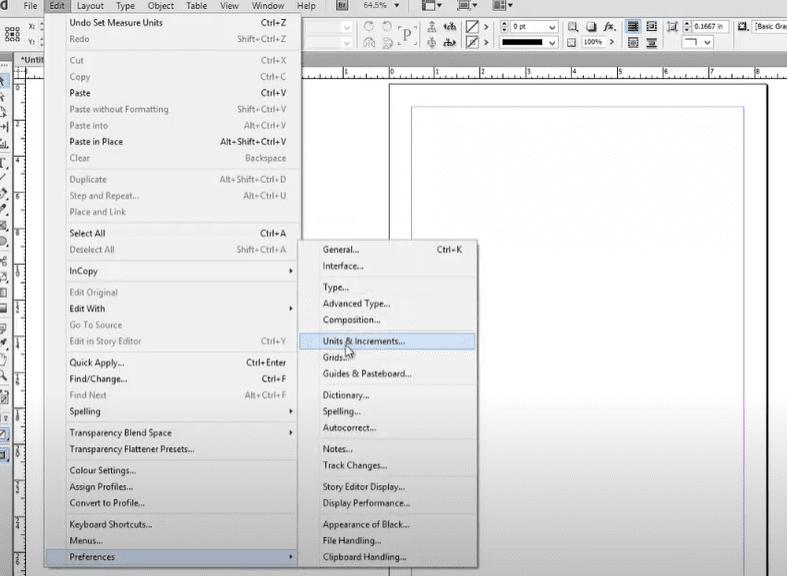Open the stroke weight 0 pt dropdown
The height and width of the screenshot is (576, 787).
(552, 27)
